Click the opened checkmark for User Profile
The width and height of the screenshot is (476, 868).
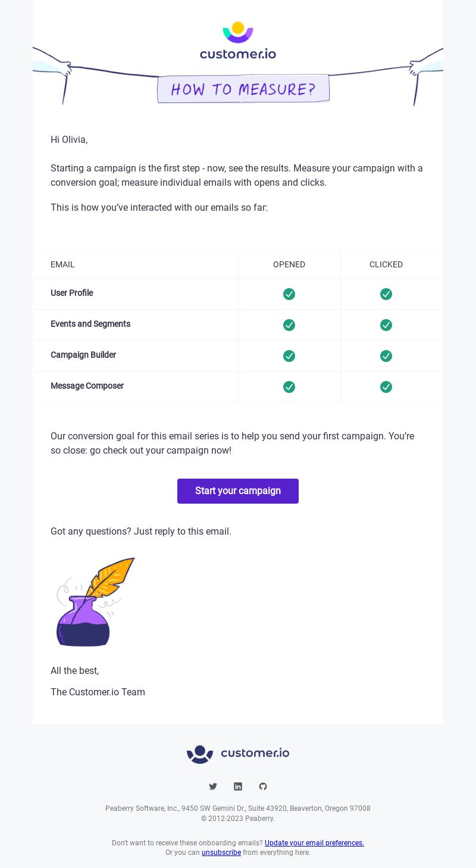point(289,294)
